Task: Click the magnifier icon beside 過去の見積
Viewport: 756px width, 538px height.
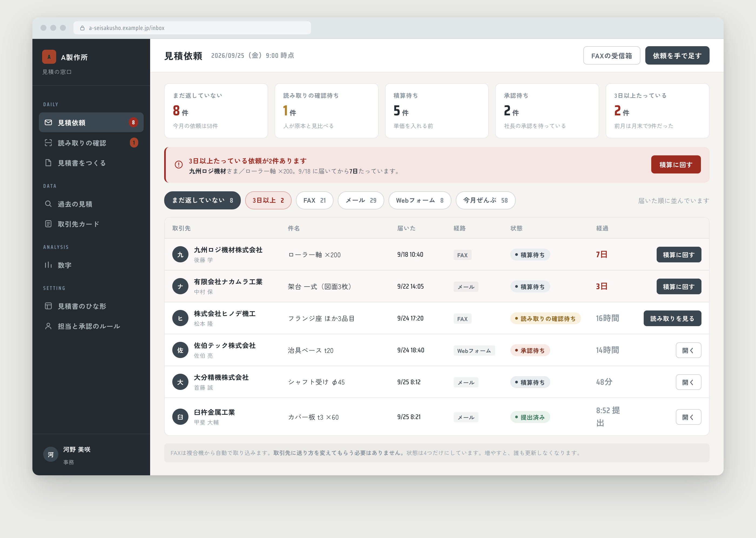Action: [48, 204]
